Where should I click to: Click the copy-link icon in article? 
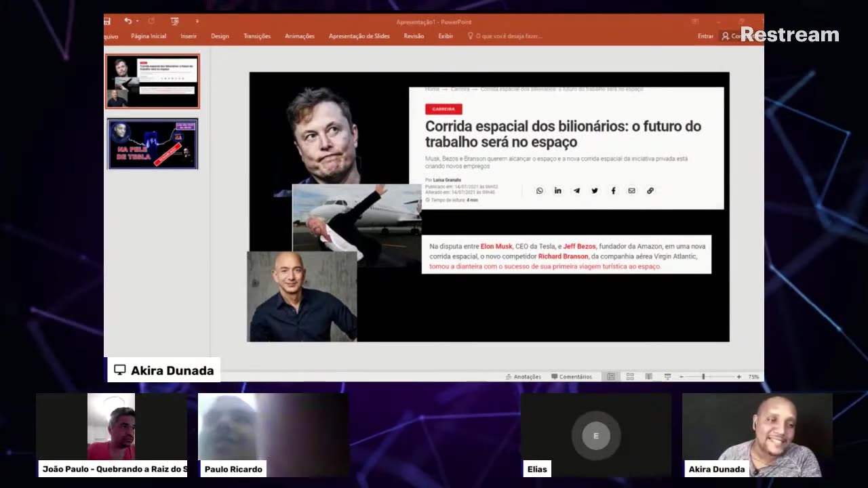[x=650, y=190]
